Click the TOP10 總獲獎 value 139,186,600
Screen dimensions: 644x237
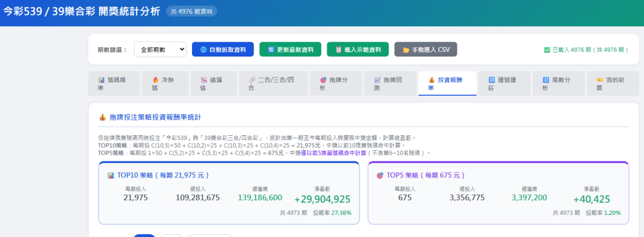pos(260,198)
